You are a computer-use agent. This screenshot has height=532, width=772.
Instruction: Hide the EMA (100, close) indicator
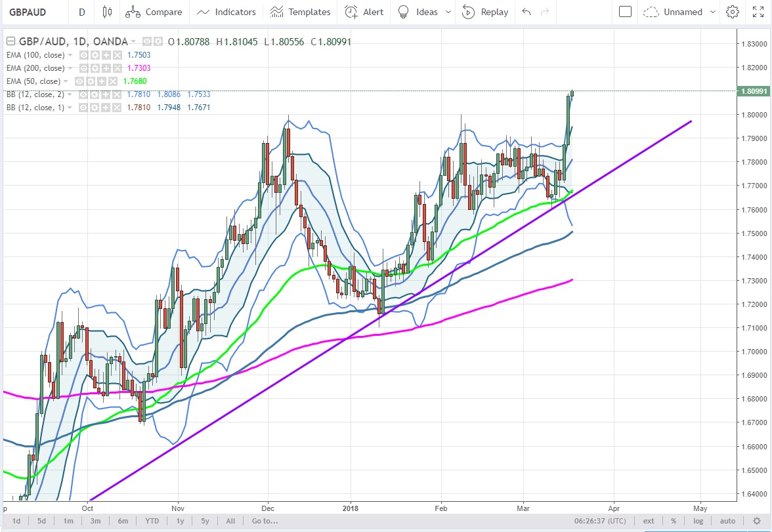tap(83, 55)
